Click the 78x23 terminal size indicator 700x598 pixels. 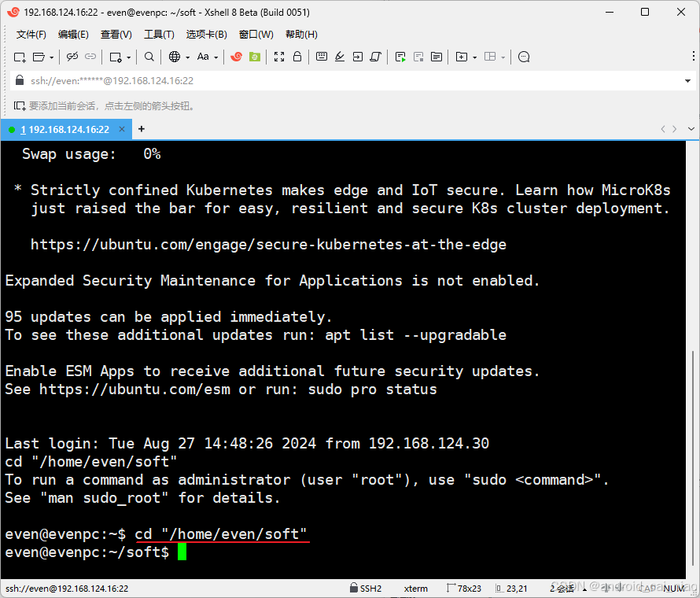464,589
